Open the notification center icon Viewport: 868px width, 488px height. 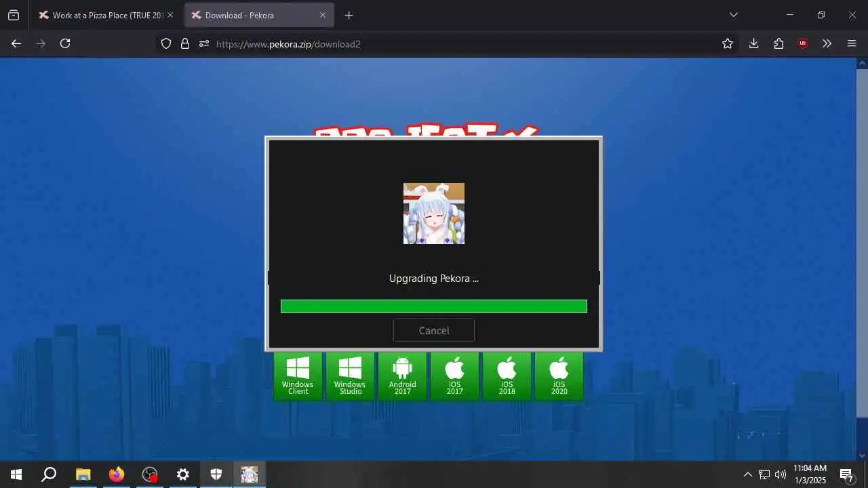(x=846, y=474)
